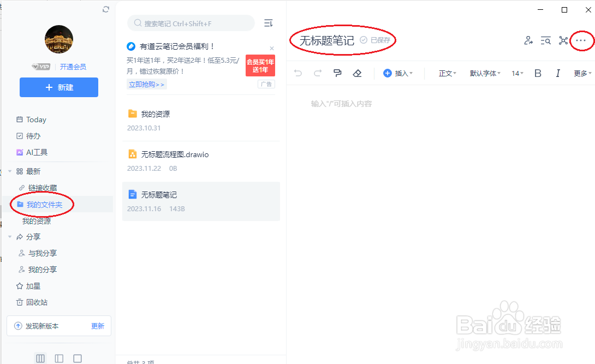595x364 pixels.
Task: Open the 正文 paragraph style dropdown
Action: (448, 73)
